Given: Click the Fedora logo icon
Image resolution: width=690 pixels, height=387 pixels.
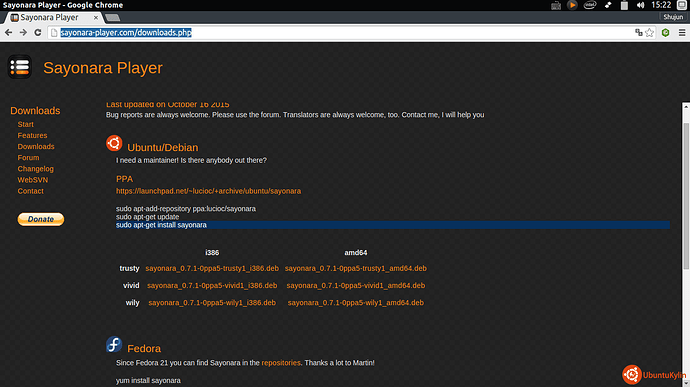Looking at the screenshot, I should coord(114,344).
